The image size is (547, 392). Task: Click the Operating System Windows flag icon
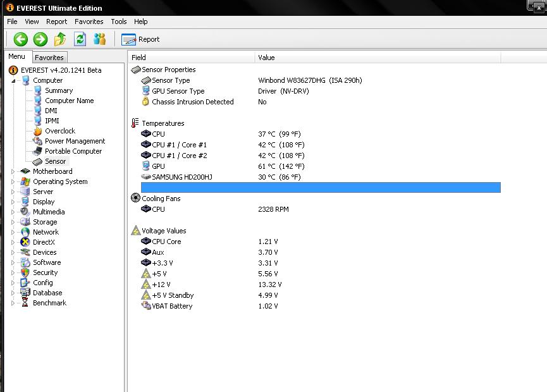tap(25, 181)
